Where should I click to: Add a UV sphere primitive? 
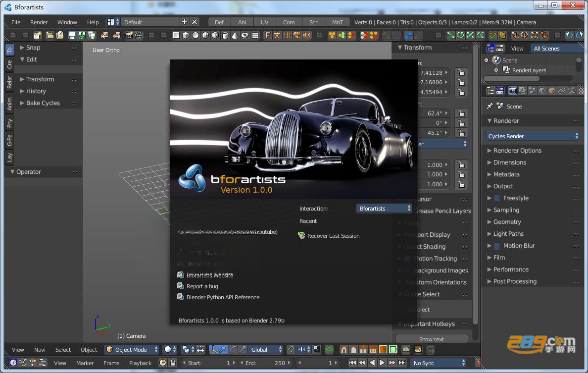205,35
